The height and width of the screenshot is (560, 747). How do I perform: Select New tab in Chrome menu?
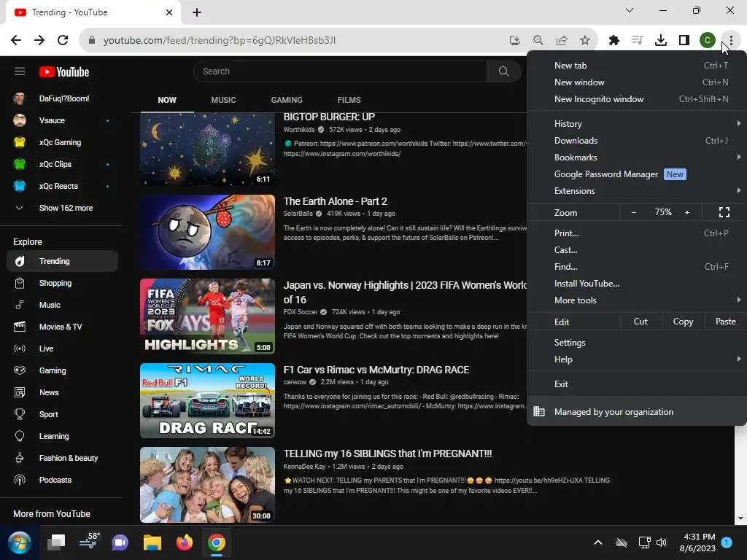click(637, 66)
